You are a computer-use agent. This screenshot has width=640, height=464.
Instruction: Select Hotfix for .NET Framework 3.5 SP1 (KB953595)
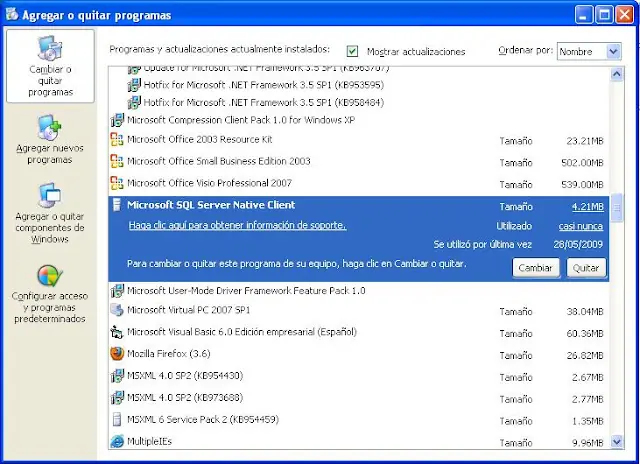tap(264, 85)
